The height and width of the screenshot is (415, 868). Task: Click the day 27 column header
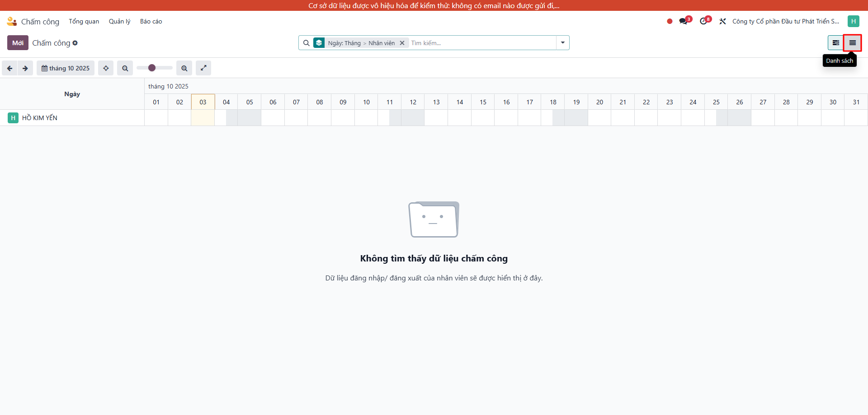763,102
